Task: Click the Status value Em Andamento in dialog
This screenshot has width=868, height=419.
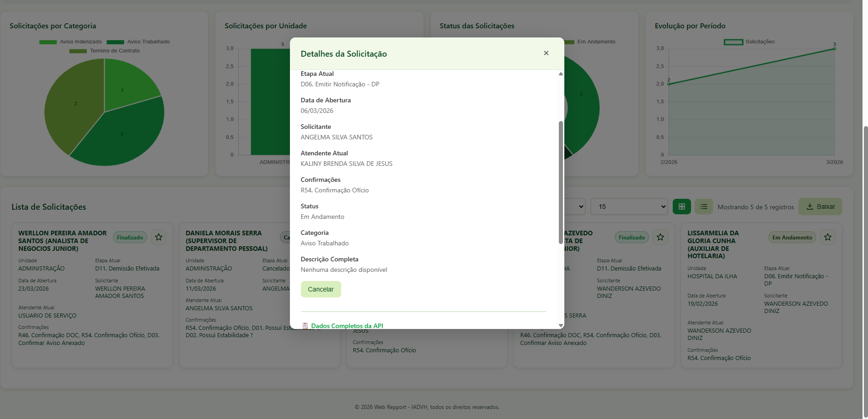Action: pos(322,217)
